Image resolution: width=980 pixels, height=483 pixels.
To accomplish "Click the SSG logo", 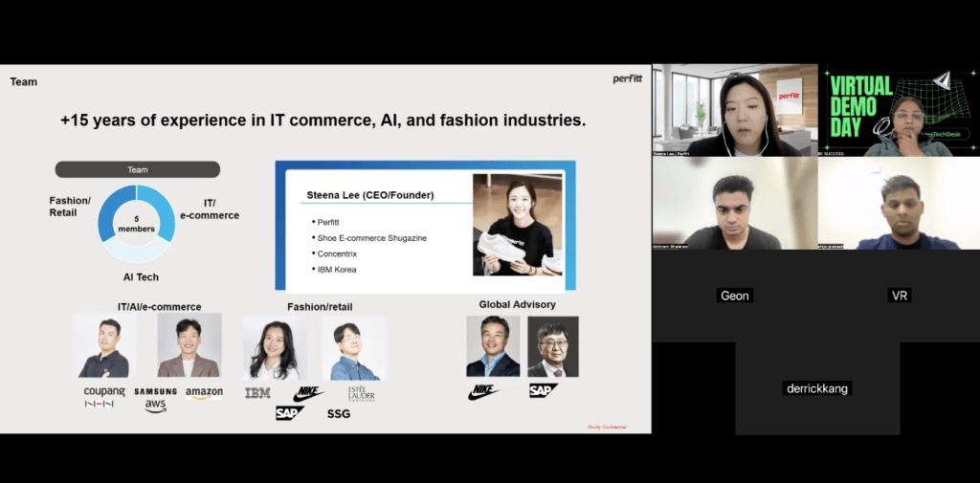I will (338, 413).
